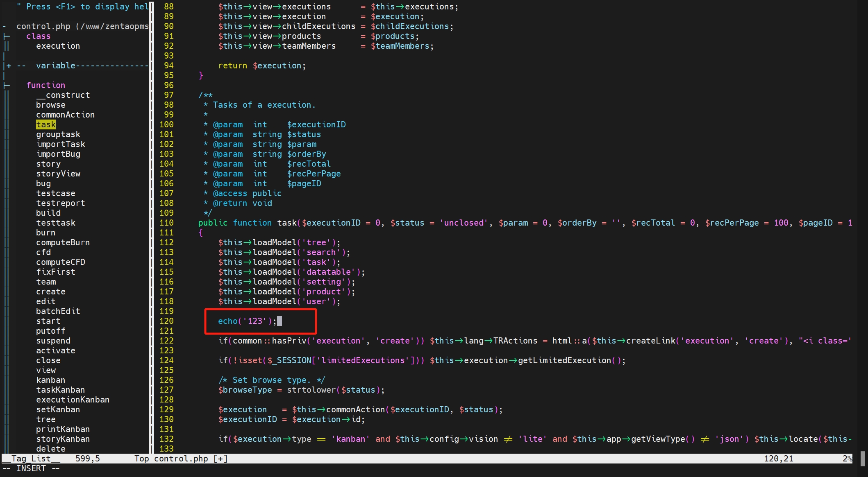Click the __construct function tag
Screen dimensions: 868x477
(63, 95)
